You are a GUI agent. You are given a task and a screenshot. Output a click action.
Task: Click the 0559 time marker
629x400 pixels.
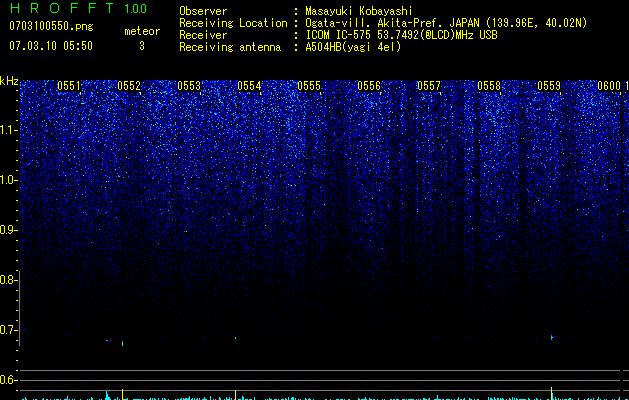(x=549, y=86)
